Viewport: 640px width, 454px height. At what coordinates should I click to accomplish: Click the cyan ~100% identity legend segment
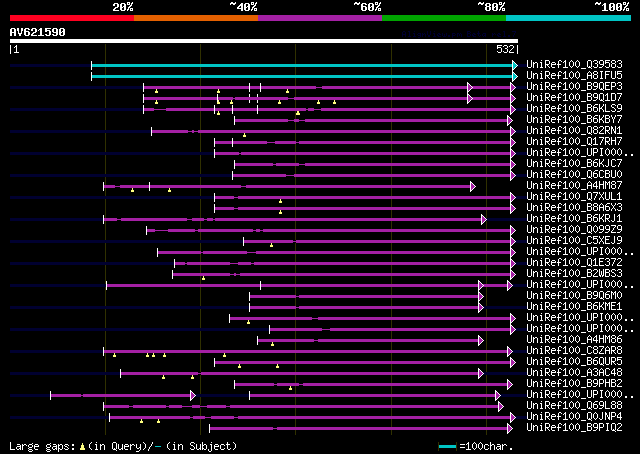(x=569, y=18)
